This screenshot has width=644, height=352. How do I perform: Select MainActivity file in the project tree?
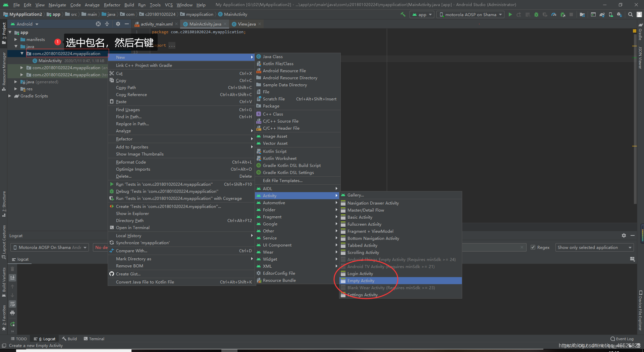[x=50, y=61]
